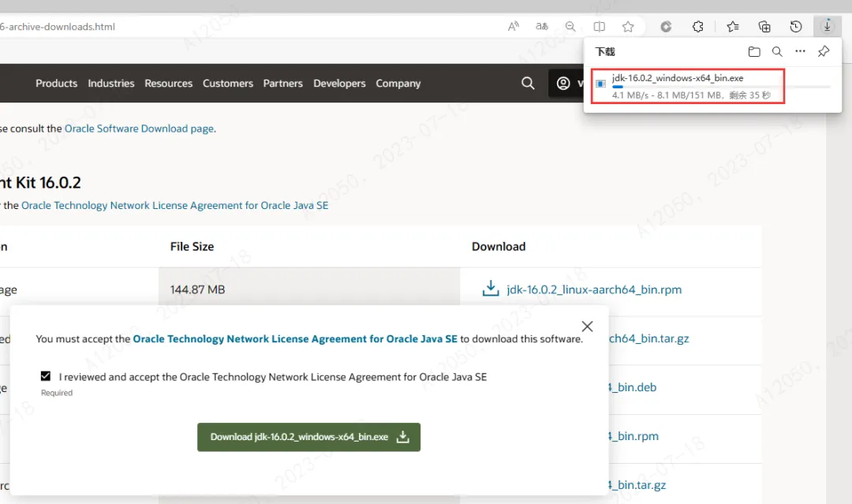The image size is (852, 504).
Task: Uncheck the license agreement acceptance checkbox
Action: click(x=46, y=375)
